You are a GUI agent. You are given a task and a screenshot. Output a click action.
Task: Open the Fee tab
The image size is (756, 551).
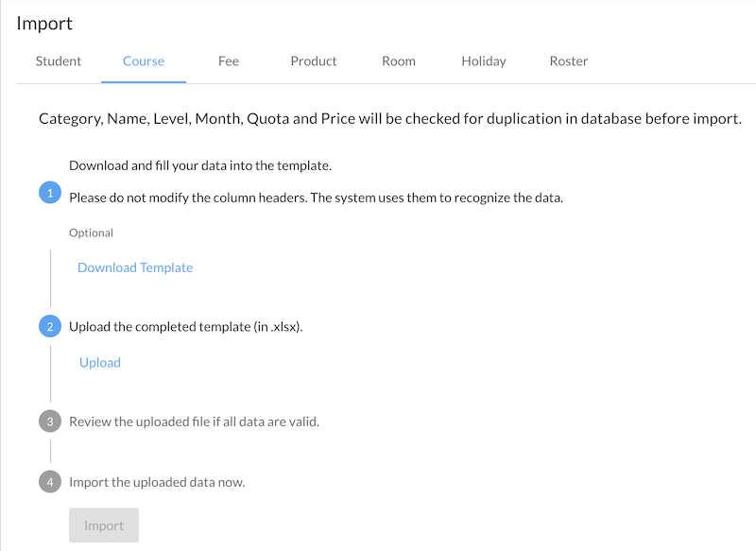(229, 61)
